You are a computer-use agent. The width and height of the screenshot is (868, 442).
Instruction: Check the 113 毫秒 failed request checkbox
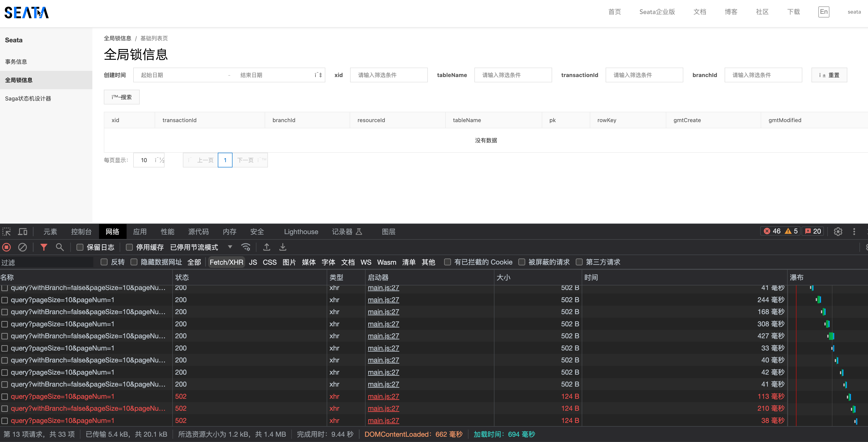pyautogui.click(x=5, y=396)
